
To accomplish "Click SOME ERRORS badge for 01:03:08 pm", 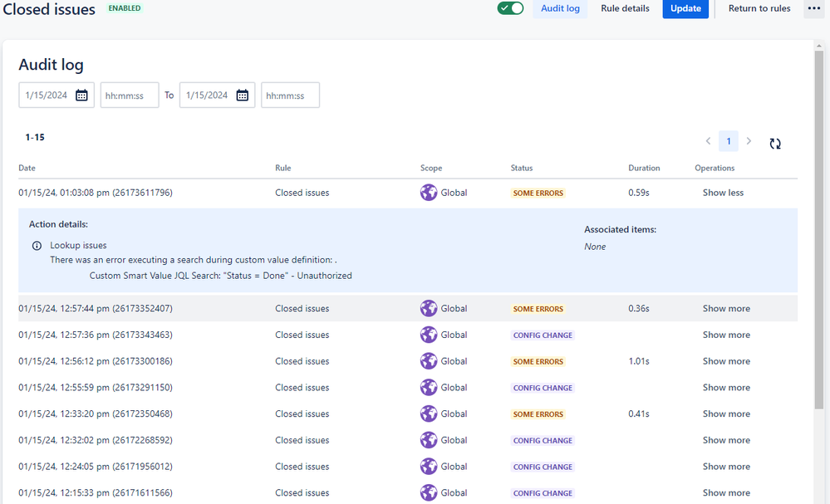I will pos(538,193).
